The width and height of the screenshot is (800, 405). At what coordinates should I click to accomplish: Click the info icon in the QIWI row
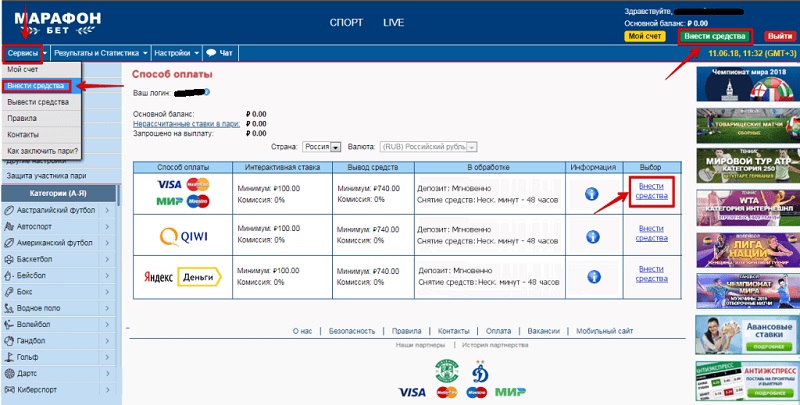pyautogui.click(x=591, y=236)
